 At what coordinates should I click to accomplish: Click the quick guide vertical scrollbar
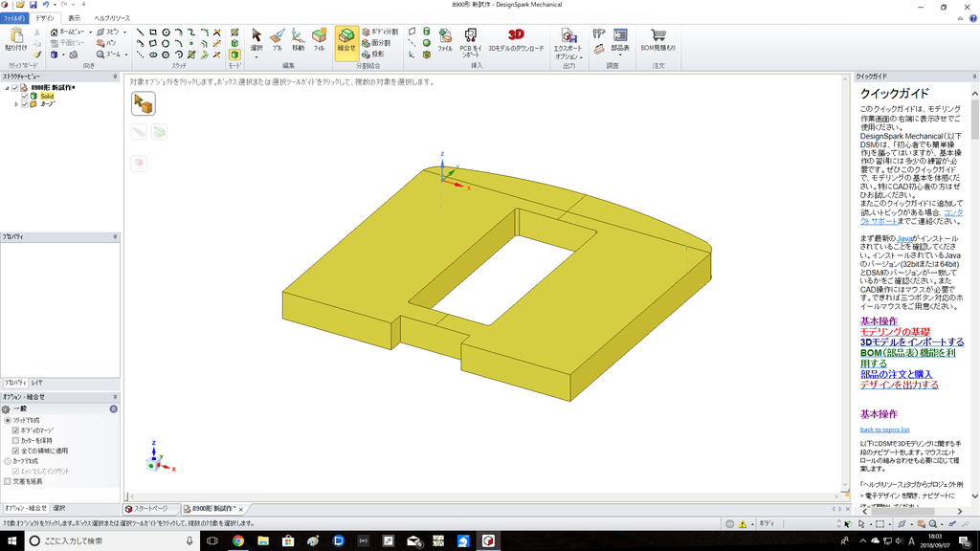(975, 119)
